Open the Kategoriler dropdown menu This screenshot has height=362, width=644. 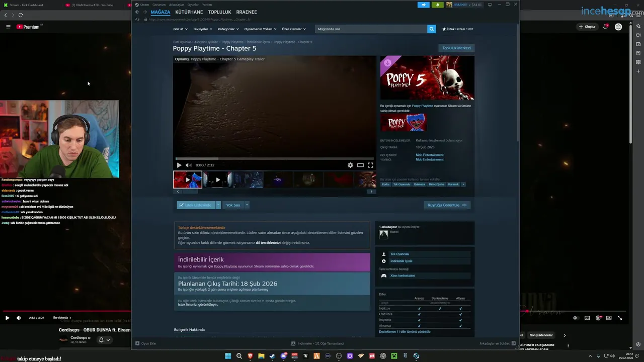[x=228, y=29]
